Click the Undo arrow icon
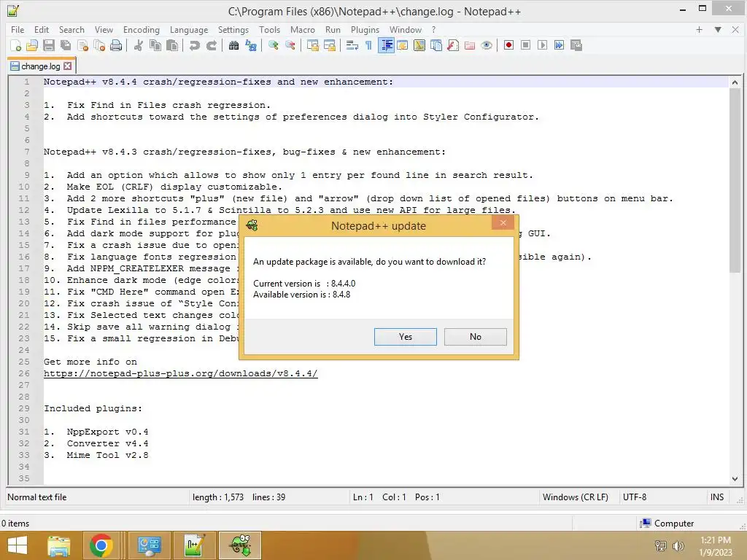This screenshot has width=747, height=560. tap(194, 45)
